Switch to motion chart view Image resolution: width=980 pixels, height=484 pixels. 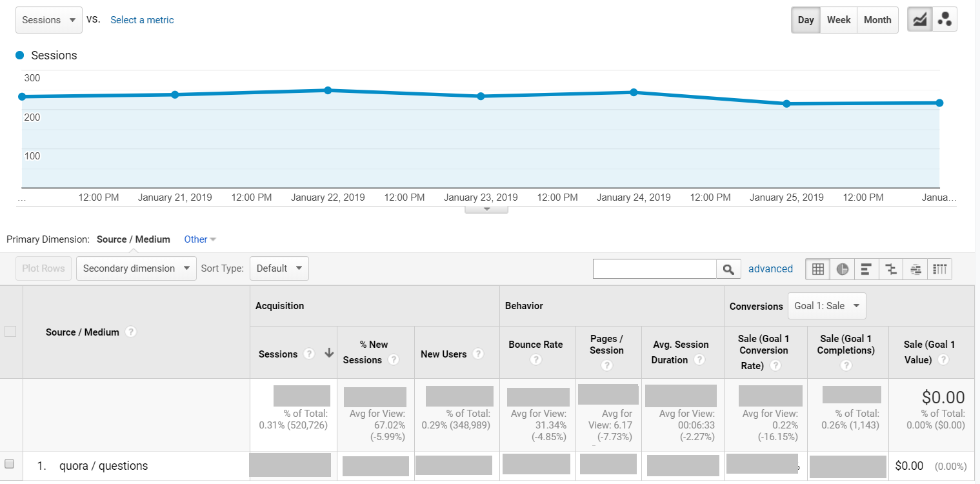(945, 19)
